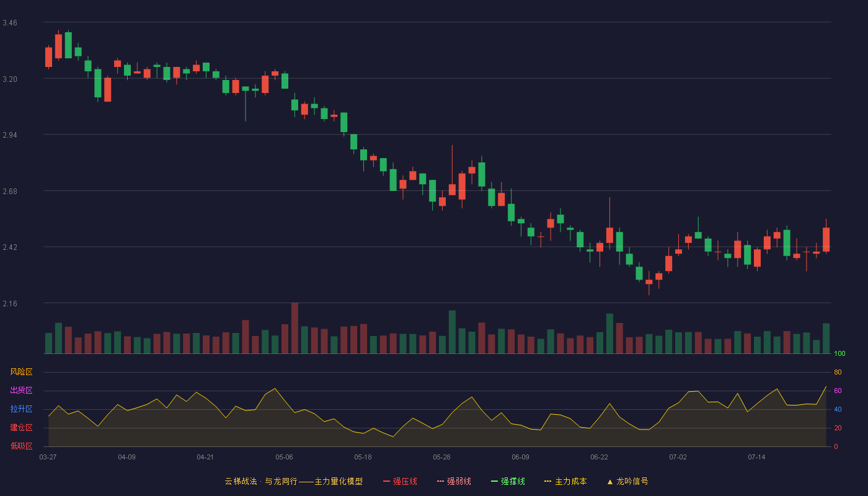Click the green 100 indicator scale value
This screenshot has height=496, width=868.
tap(839, 353)
